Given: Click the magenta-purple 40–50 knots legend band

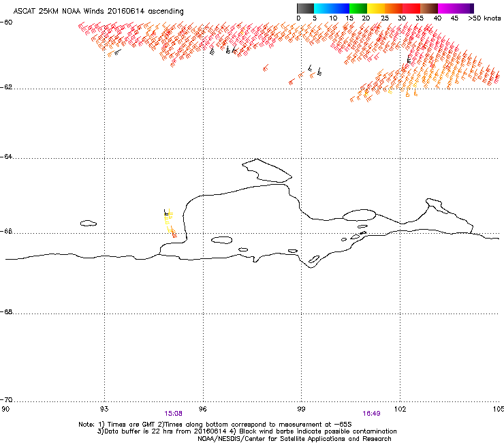Looking at the screenshot, I should click(x=456, y=8).
